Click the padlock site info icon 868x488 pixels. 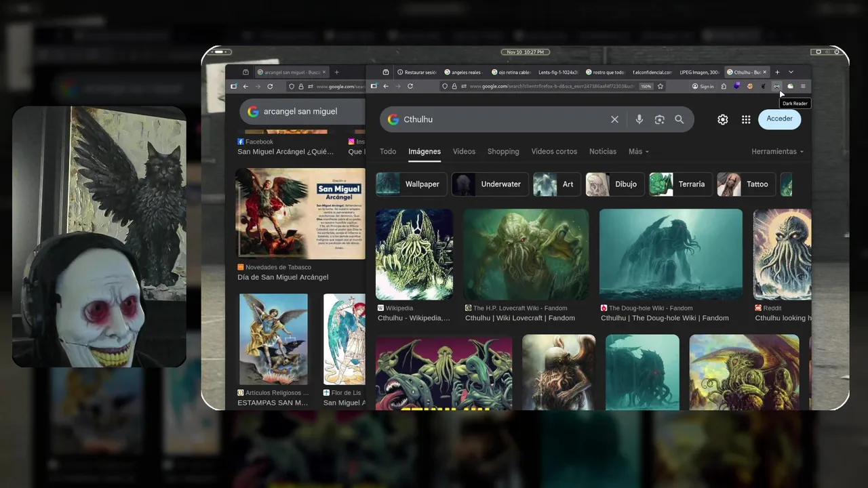coord(454,86)
